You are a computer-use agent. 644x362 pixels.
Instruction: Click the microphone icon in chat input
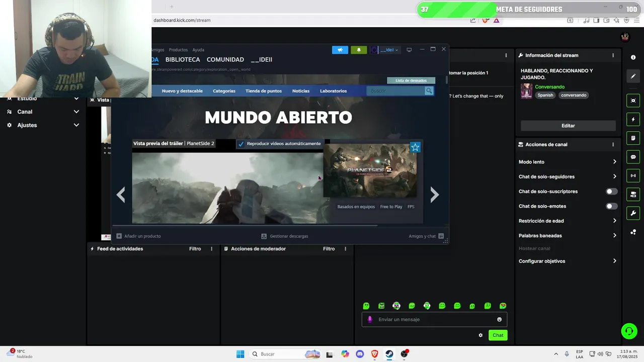[x=370, y=319]
